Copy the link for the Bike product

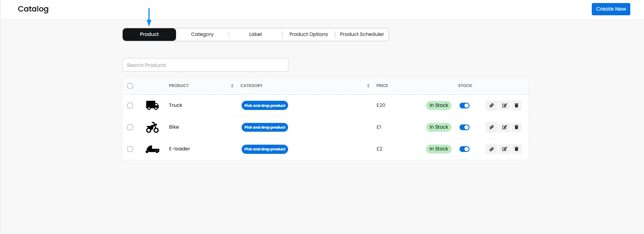pyautogui.click(x=492, y=127)
